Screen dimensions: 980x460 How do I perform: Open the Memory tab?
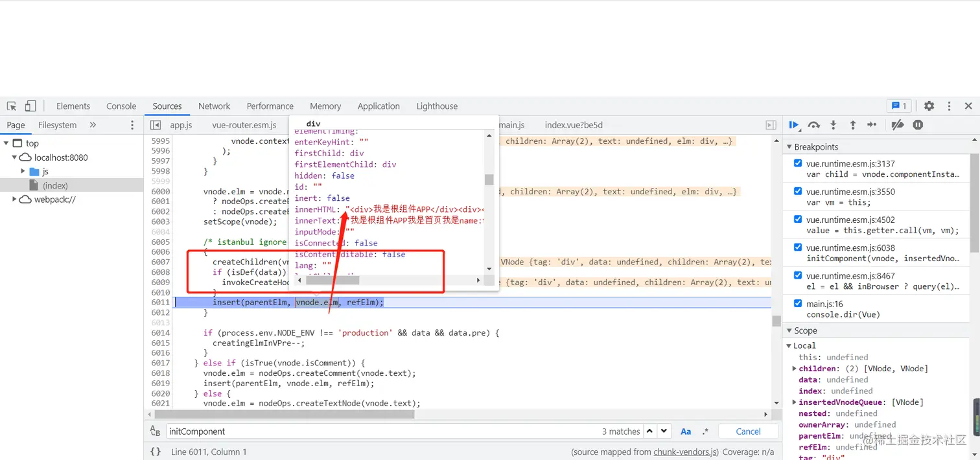click(x=325, y=106)
